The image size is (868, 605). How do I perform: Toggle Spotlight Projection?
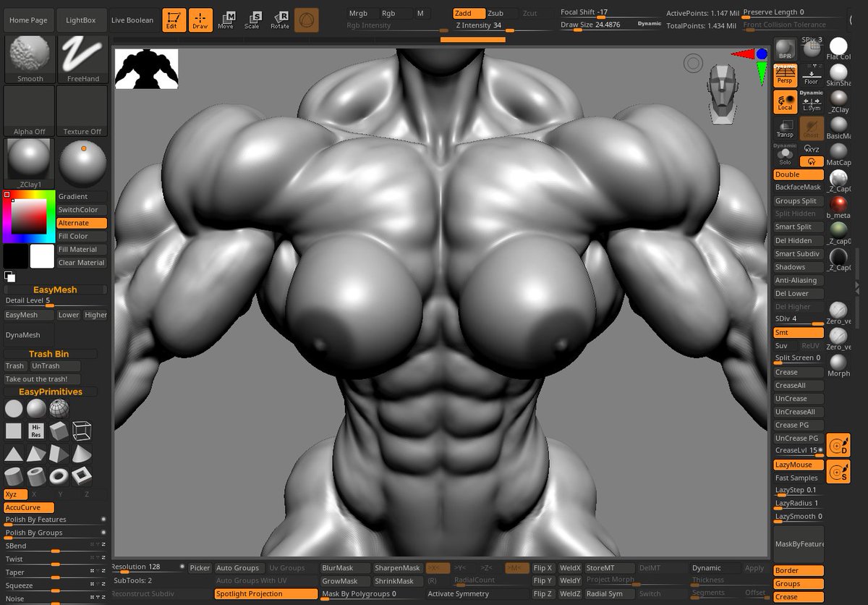[x=266, y=594]
